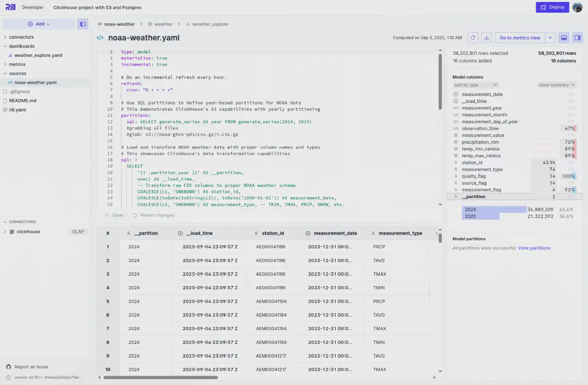Open the weather breadcrumb item
Viewport: 588px width, 385px height.
coord(160,24)
